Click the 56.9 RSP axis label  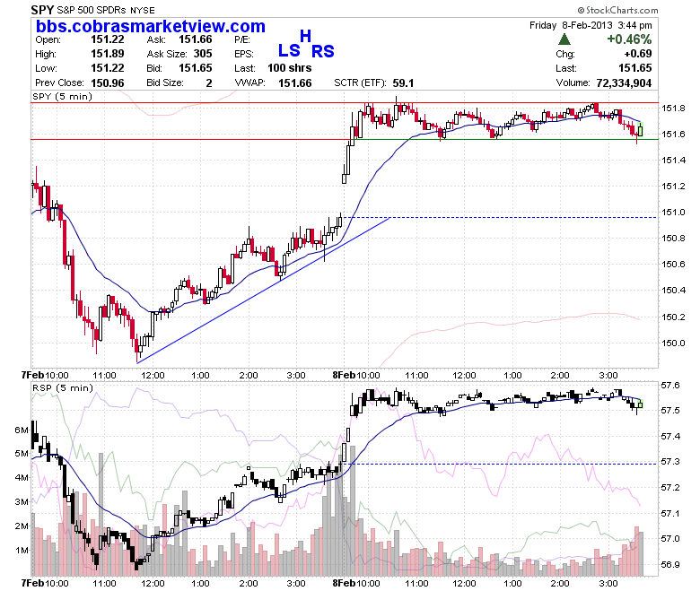pos(670,564)
